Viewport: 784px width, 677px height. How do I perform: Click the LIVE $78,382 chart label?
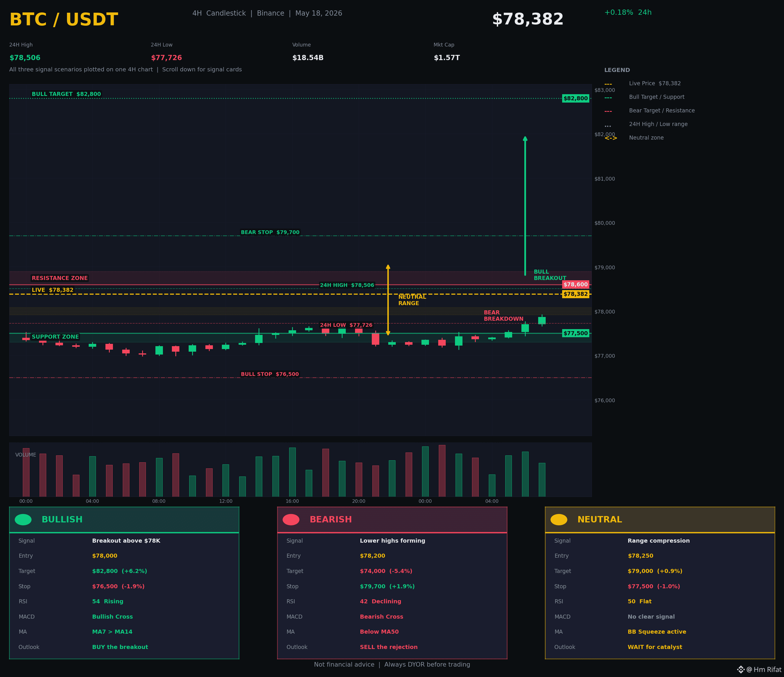tap(53, 290)
